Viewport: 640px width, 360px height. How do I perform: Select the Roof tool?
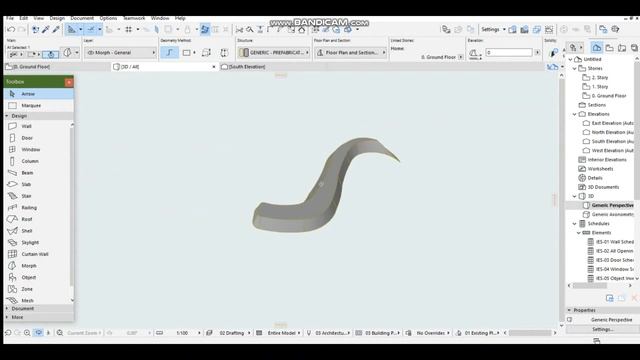38,219
